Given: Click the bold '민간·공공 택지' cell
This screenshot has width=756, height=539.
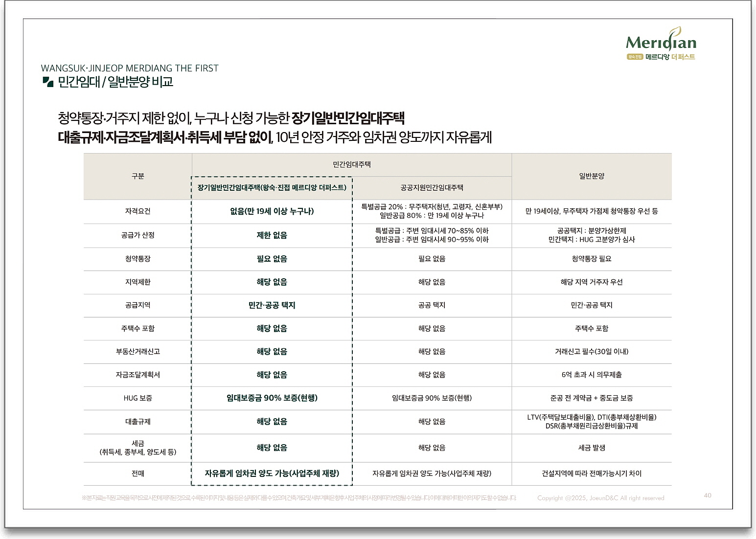Looking at the screenshot, I should (272, 305).
